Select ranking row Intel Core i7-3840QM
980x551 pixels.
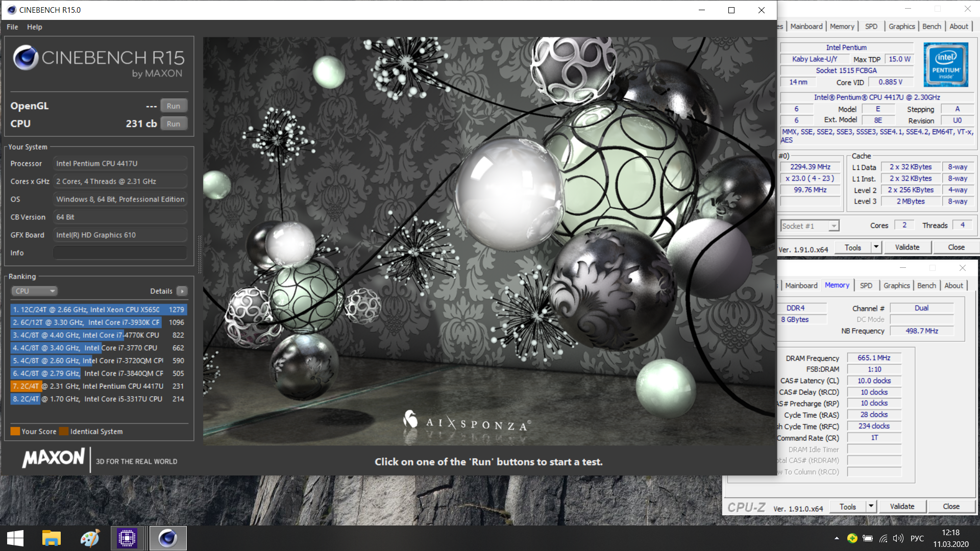tap(99, 373)
